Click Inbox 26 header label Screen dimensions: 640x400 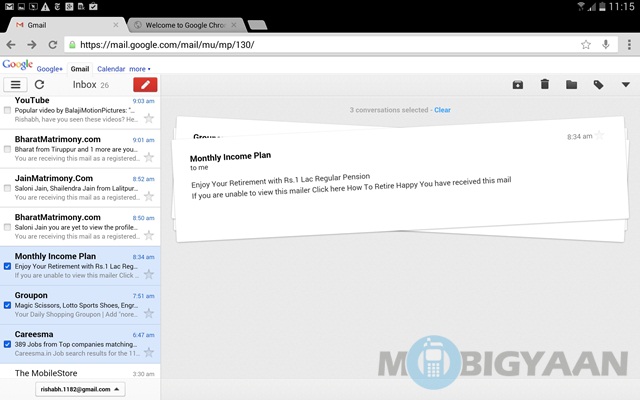coord(91,84)
